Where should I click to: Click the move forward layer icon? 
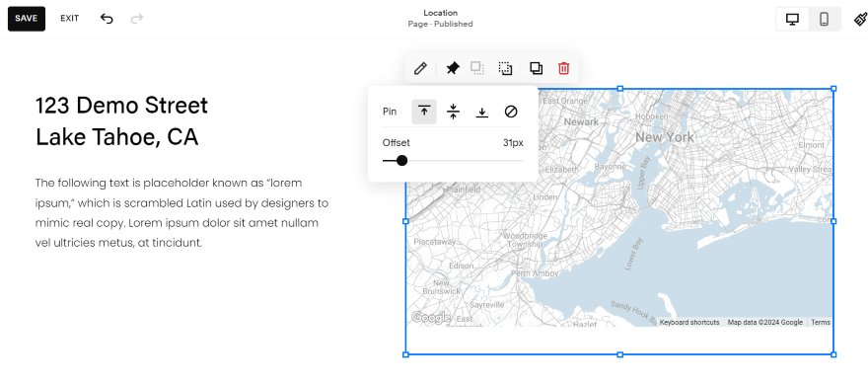click(x=505, y=69)
